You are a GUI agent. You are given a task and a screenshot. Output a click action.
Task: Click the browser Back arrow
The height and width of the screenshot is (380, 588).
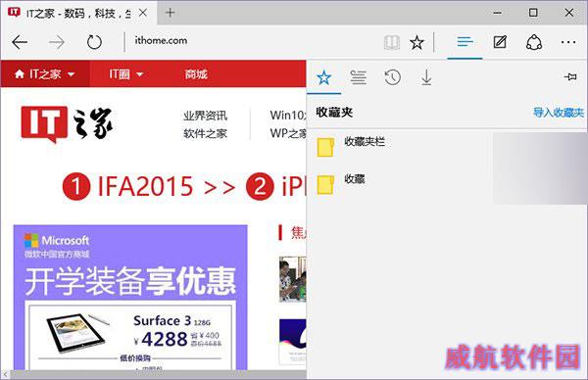[x=20, y=42]
